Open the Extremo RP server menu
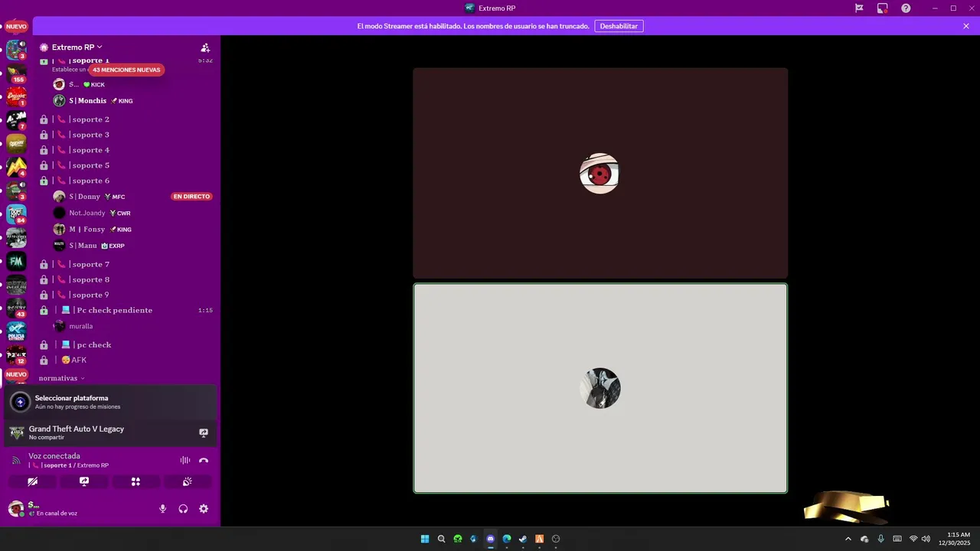Screen dimensions: 980x551 (x=77, y=47)
